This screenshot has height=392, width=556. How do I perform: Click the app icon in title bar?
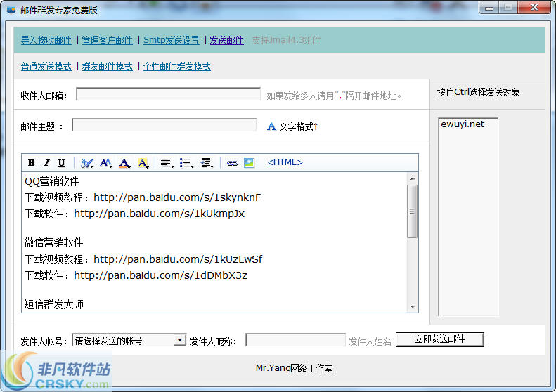pos(11,10)
